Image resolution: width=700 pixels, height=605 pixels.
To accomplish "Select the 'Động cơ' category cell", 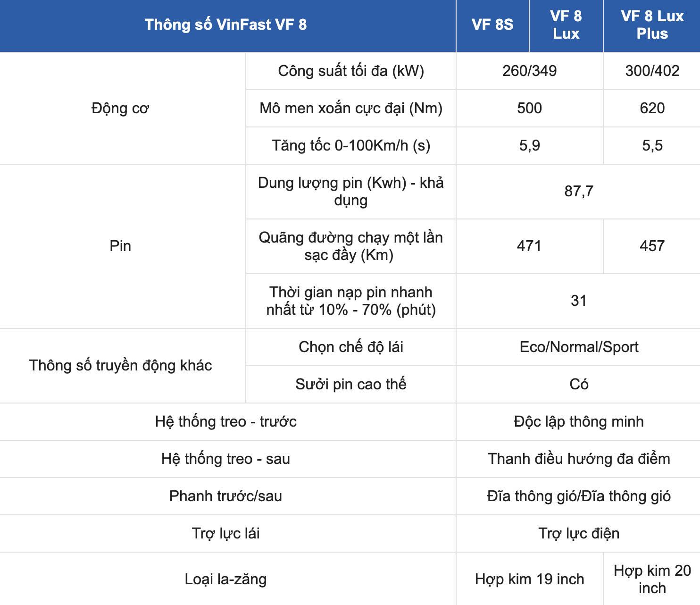I will tap(120, 108).
